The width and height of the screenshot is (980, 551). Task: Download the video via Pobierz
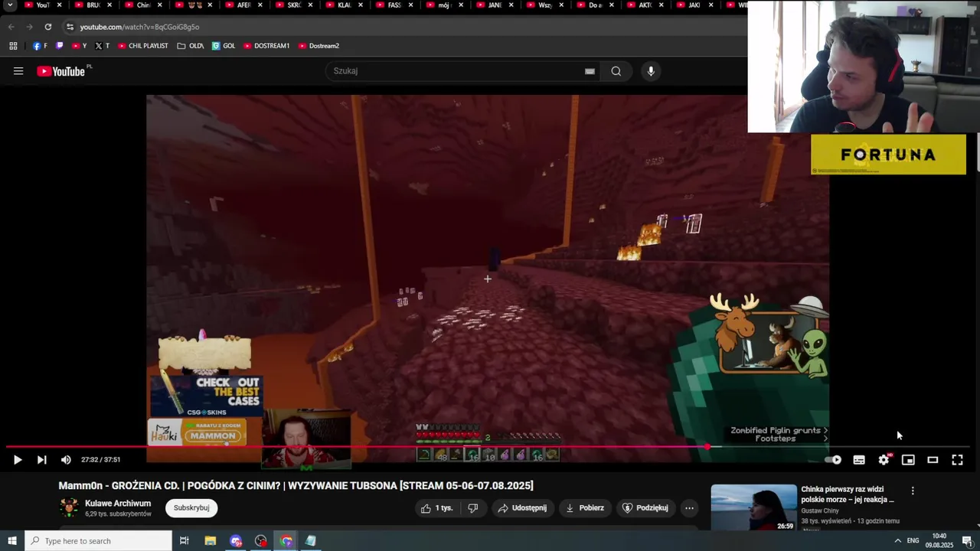click(586, 508)
